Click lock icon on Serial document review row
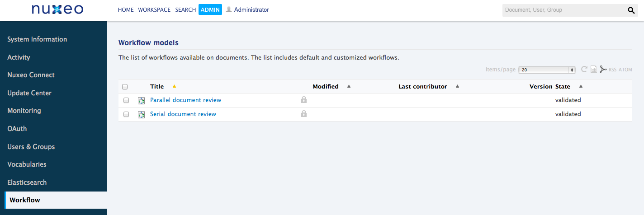 (x=304, y=114)
